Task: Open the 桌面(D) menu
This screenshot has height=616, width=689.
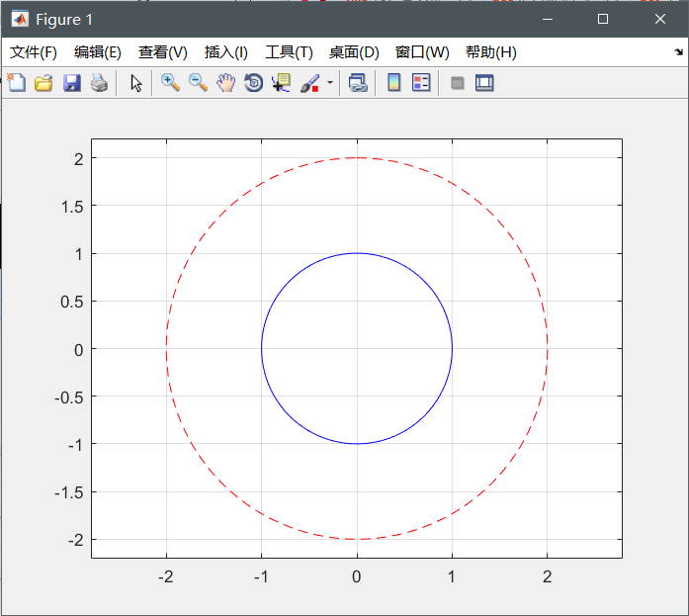Action: (354, 52)
